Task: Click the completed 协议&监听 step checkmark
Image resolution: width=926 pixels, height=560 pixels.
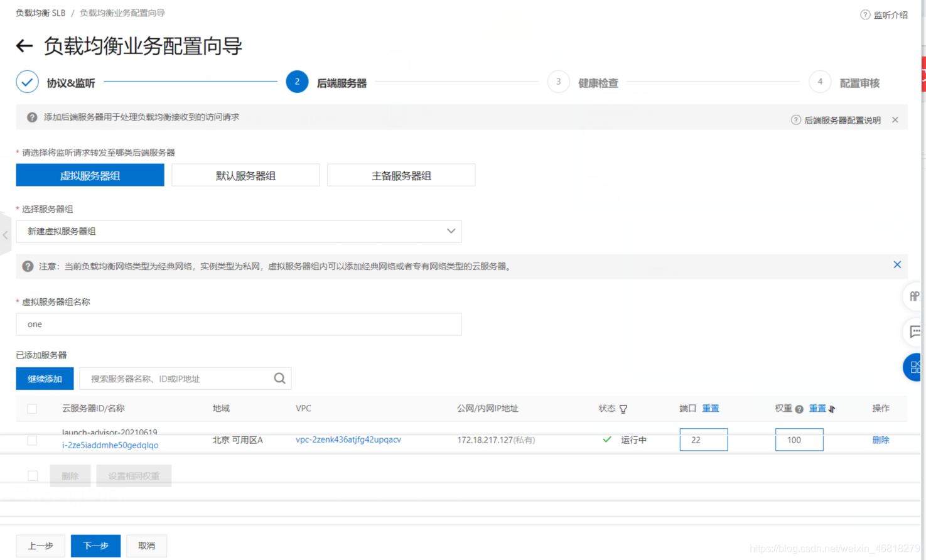Action: pos(27,82)
